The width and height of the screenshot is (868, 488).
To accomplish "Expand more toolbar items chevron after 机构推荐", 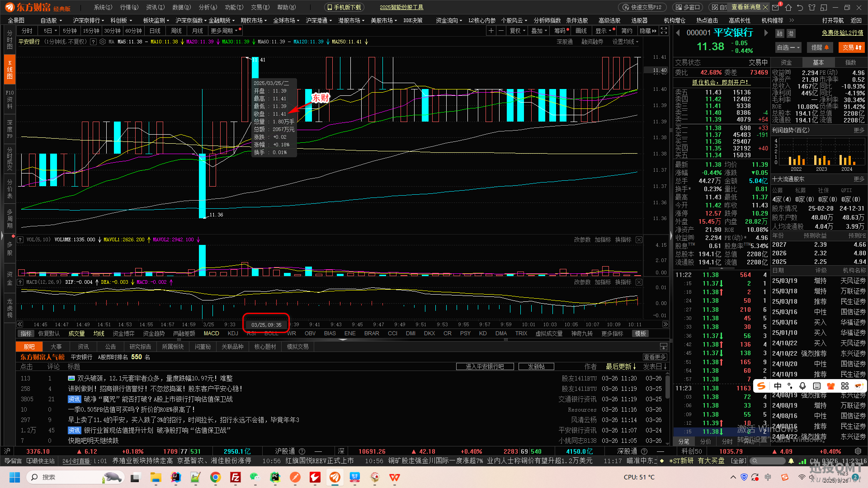I will (792, 20).
